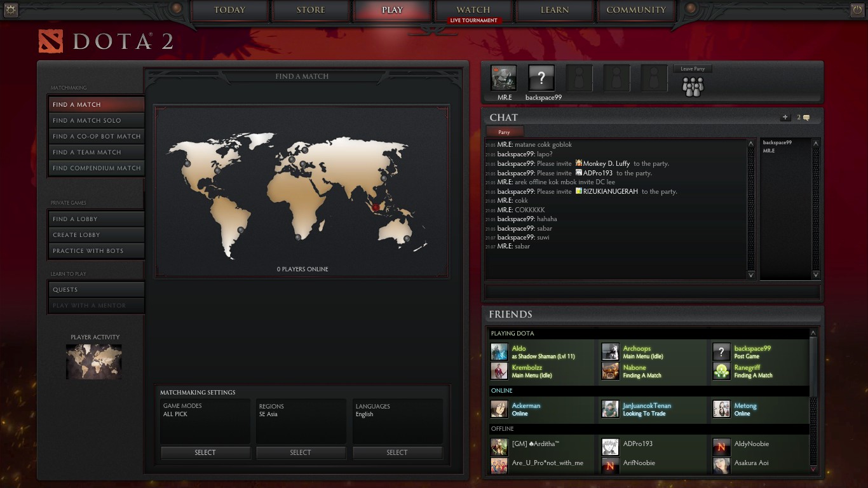The image size is (868, 488).
Task: Click the Create Lobby button
Action: tap(96, 235)
